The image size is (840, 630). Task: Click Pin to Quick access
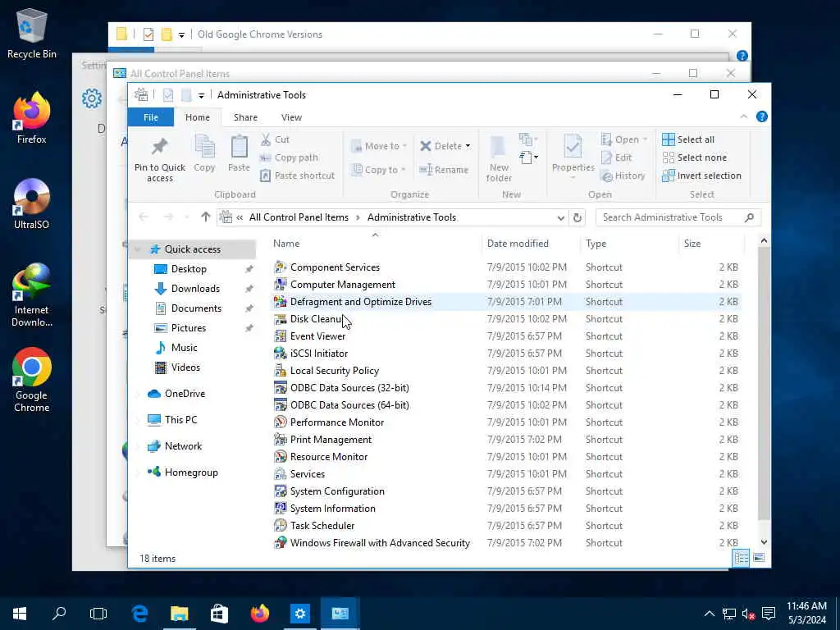pyautogui.click(x=160, y=160)
